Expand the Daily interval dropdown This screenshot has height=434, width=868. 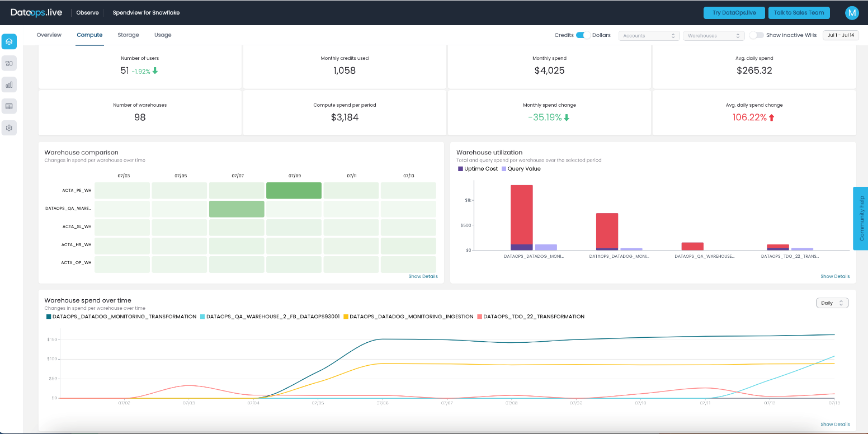click(x=832, y=303)
